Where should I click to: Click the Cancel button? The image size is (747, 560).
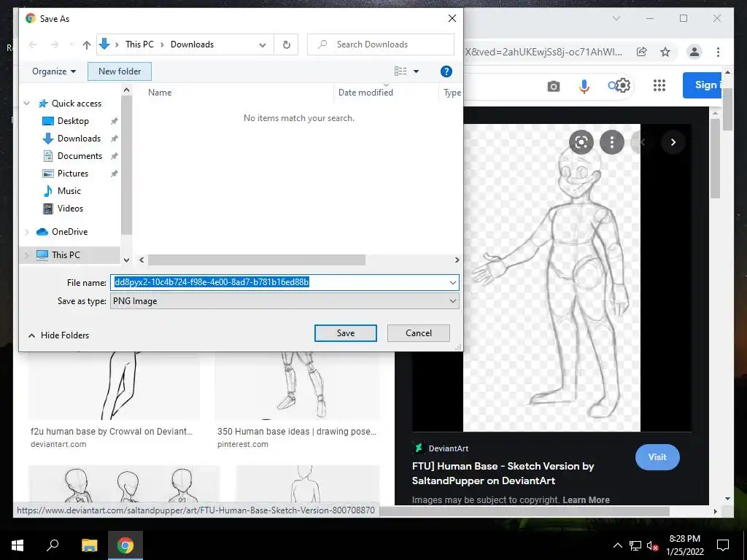coord(418,333)
